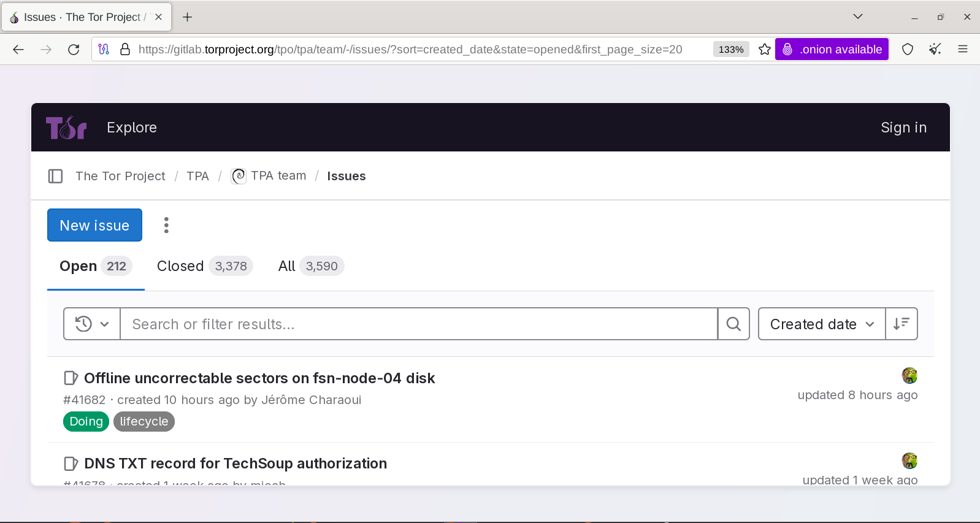Click assignee avatar of issue #41682
980x523 pixels.
coord(909,375)
